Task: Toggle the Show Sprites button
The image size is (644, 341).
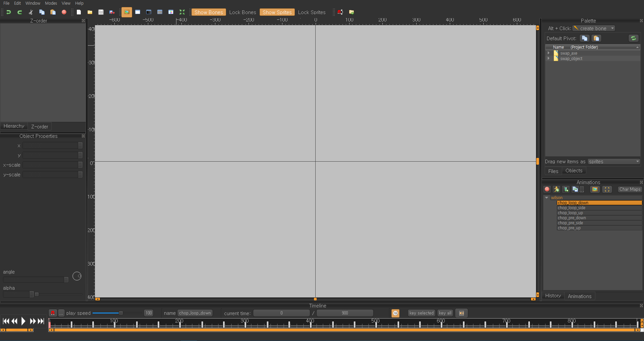Action: coord(277,12)
